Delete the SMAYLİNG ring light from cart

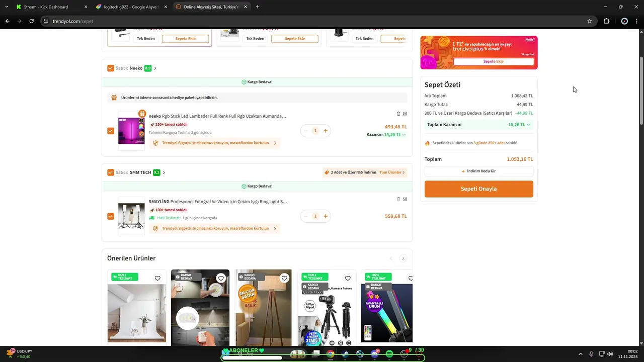[401, 199]
